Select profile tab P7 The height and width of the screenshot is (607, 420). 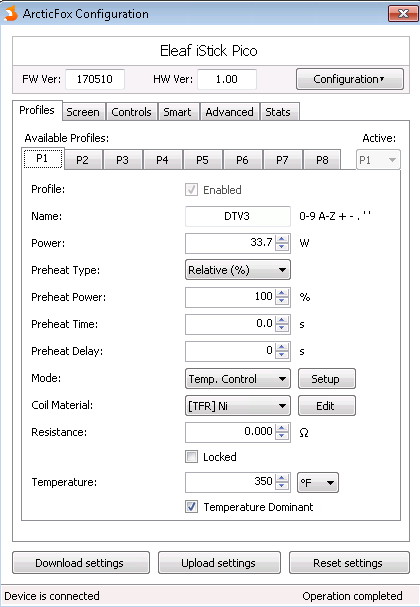(x=282, y=160)
